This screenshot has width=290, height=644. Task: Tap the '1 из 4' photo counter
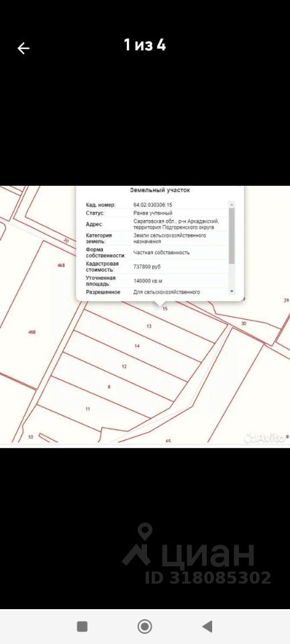click(145, 45)
